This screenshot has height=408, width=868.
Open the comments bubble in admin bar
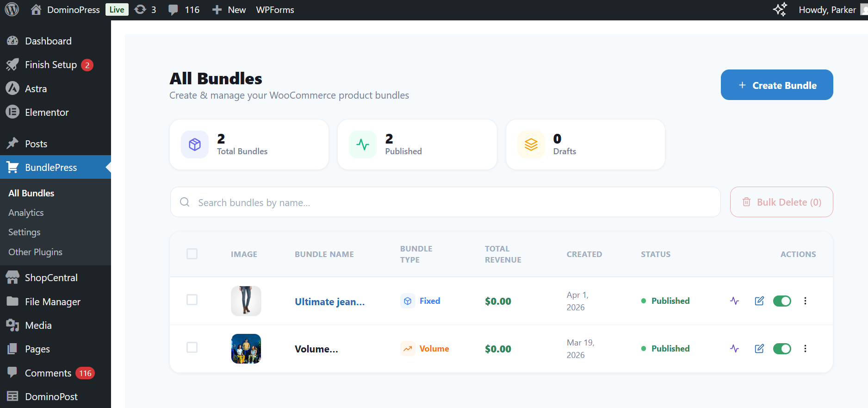click(184, 10)
